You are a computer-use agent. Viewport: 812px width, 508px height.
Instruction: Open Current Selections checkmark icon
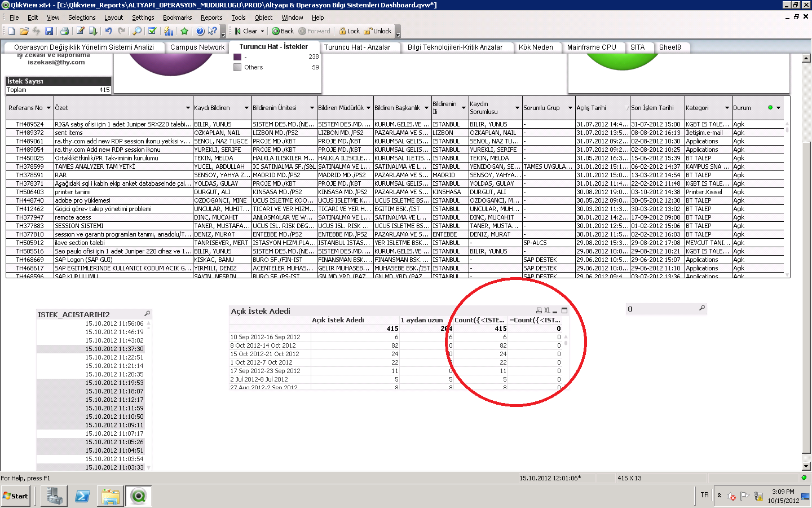[x=152, y=31]
